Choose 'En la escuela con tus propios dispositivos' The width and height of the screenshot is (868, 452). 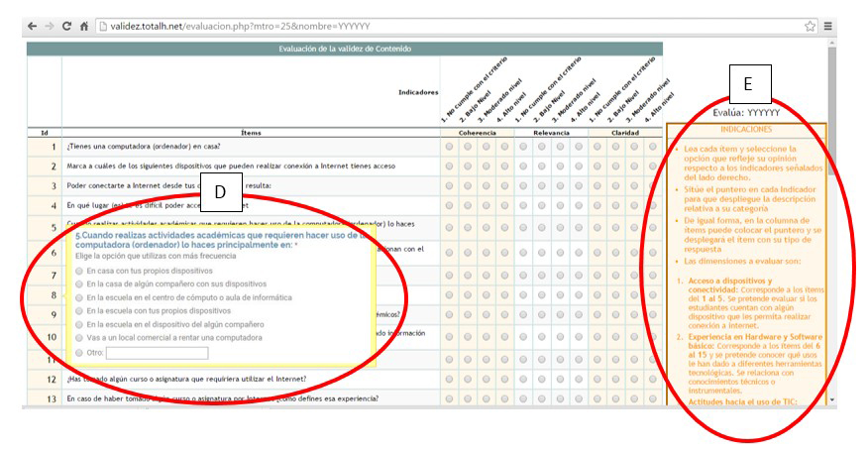click(x=79, y=311)
